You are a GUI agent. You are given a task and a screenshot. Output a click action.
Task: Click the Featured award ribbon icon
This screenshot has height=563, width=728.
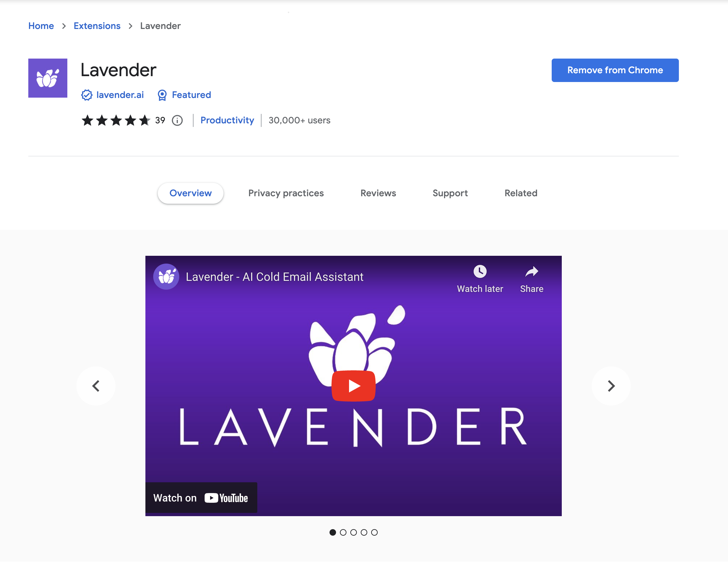162,95
